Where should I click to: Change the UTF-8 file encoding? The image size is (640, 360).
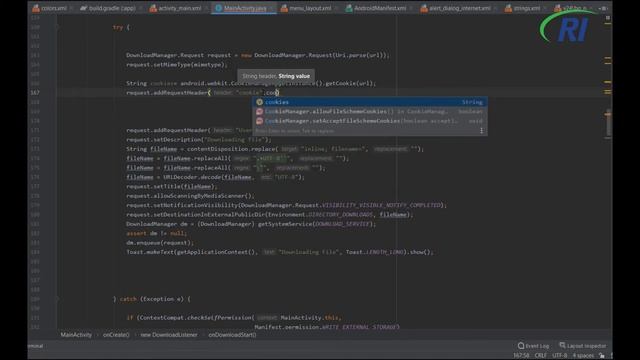[x=559, y=356]
